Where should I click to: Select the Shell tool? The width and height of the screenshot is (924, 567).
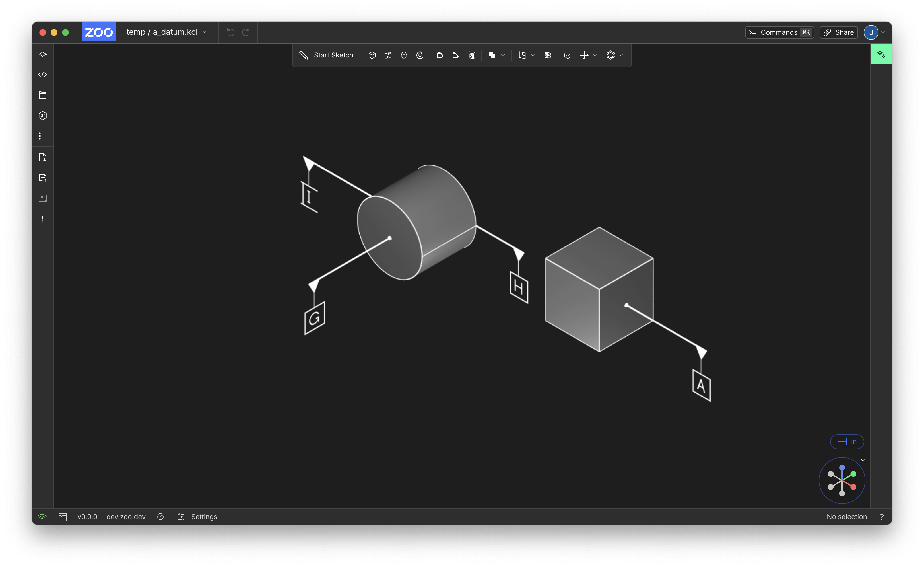pyautogui.click(x=471, y=55)
